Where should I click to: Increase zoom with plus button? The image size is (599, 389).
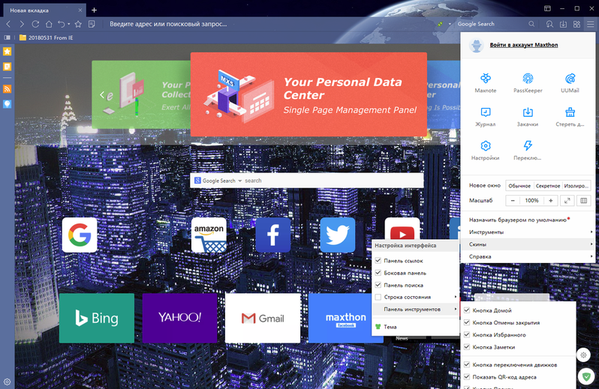click(x=550, y=201)
